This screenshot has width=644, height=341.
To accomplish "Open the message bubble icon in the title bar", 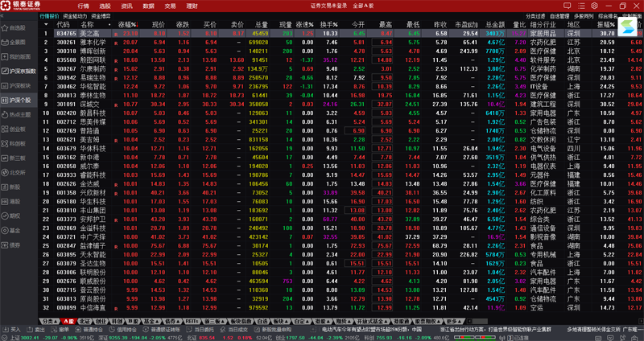I will [568, 6].
